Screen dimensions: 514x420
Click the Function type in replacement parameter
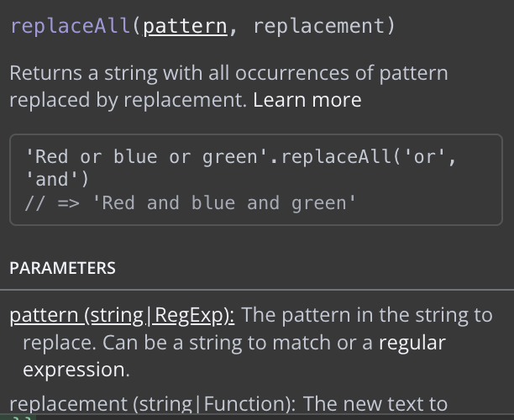pos(246,403)
